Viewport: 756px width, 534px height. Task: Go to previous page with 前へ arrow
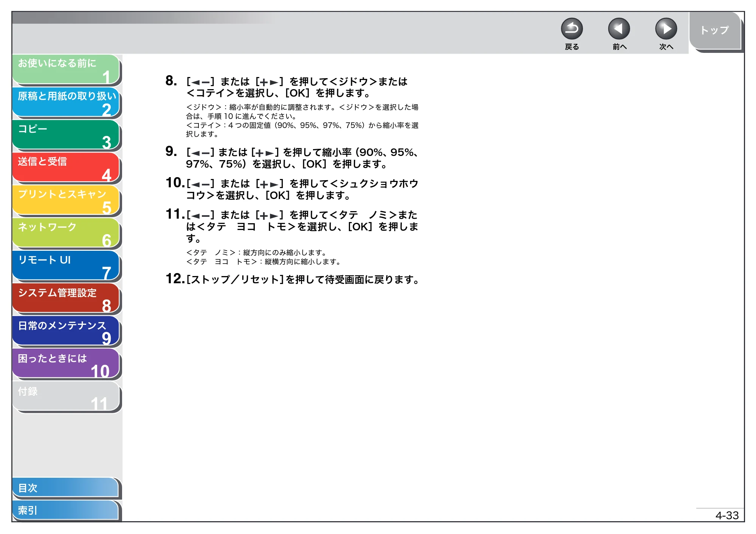click(x=619, y=29)
